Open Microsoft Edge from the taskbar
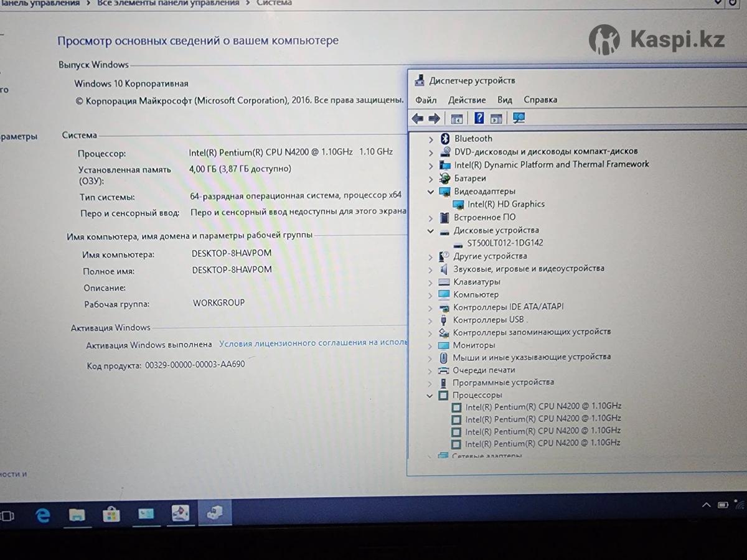Screen dimensions: 747x560 pyautogui.click(x=42, y=514)
